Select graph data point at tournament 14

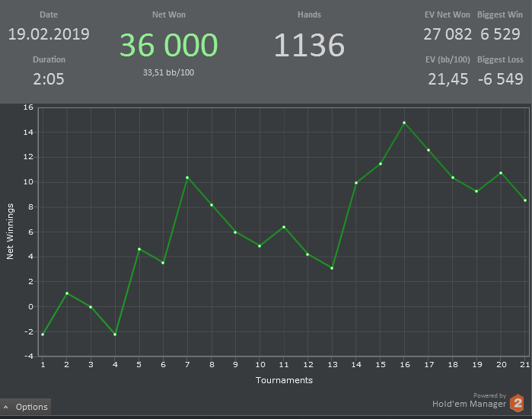point(356,183)
